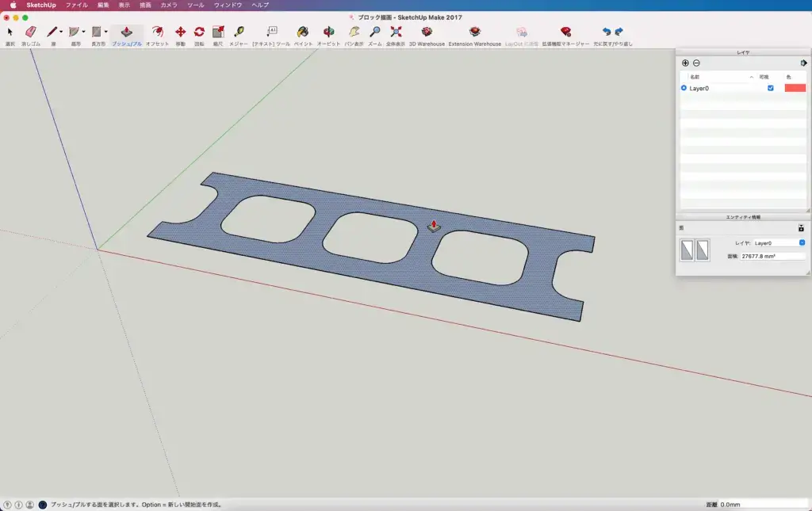This screenshot has width=812, height=511.
Task: Add a new layer with plus icon
Action: pos(685,63)
